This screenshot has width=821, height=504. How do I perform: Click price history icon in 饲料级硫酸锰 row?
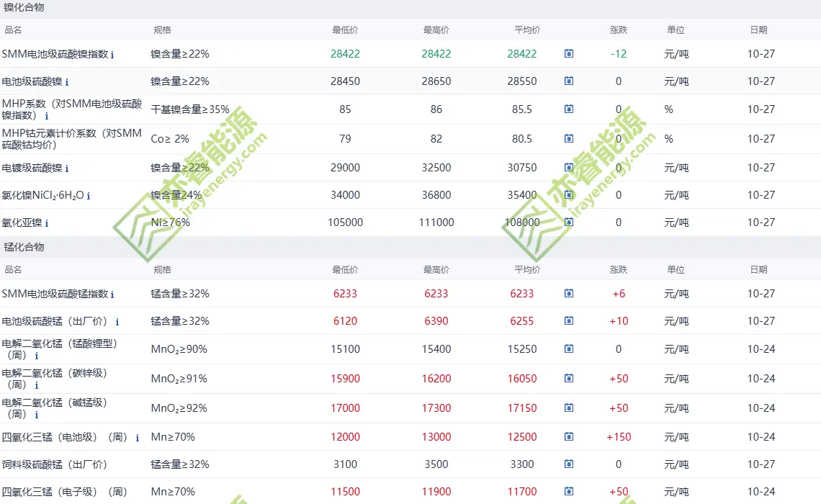[569, 464]
